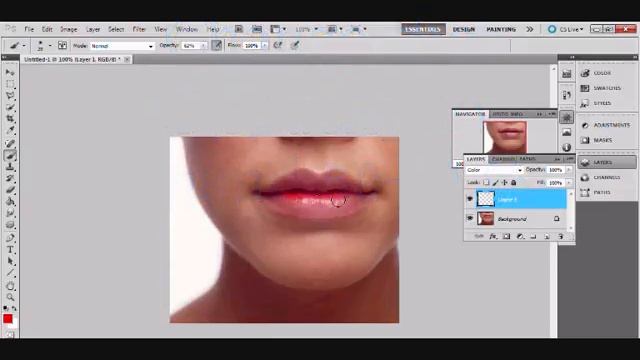Open the Image menu

pyautogui.click(x=69, y=29)
